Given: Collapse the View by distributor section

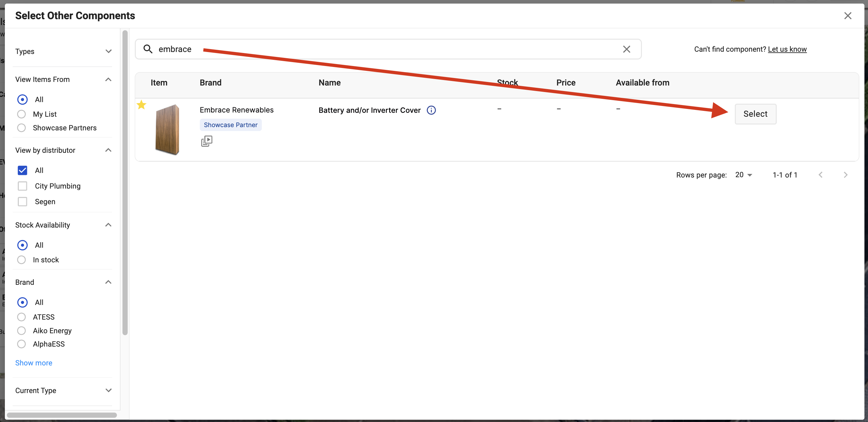Looking at the screenshot, I should pyautogui.click(x=108, y=150).
